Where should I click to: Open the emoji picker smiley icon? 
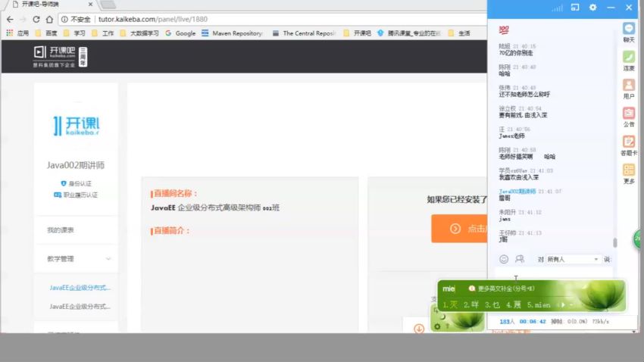(x=504, y=259)
